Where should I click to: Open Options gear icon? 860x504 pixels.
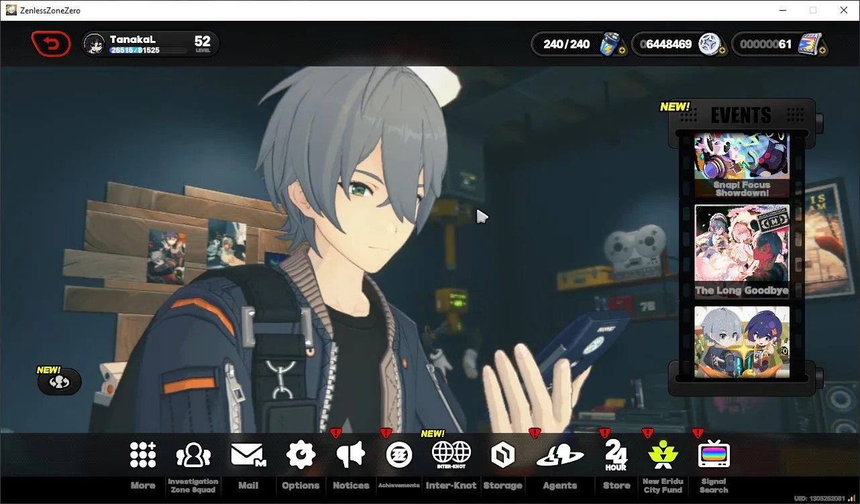point(301,455)
